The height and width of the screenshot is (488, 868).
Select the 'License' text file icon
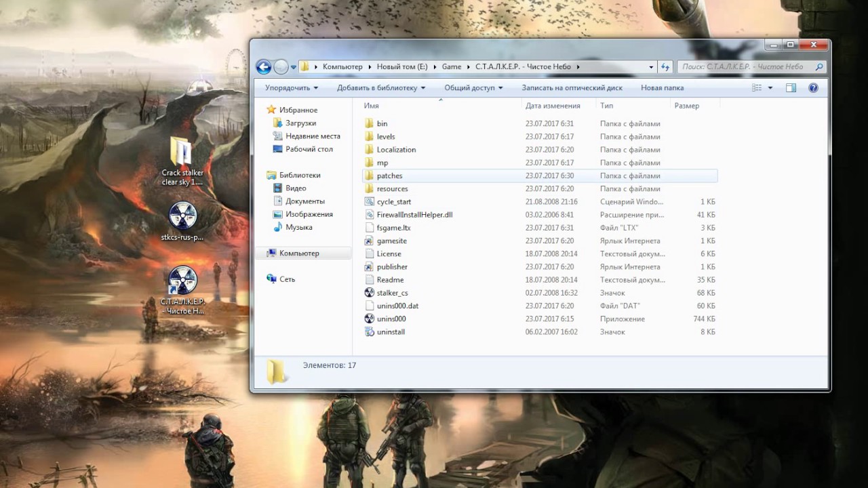tap(369, 253)
